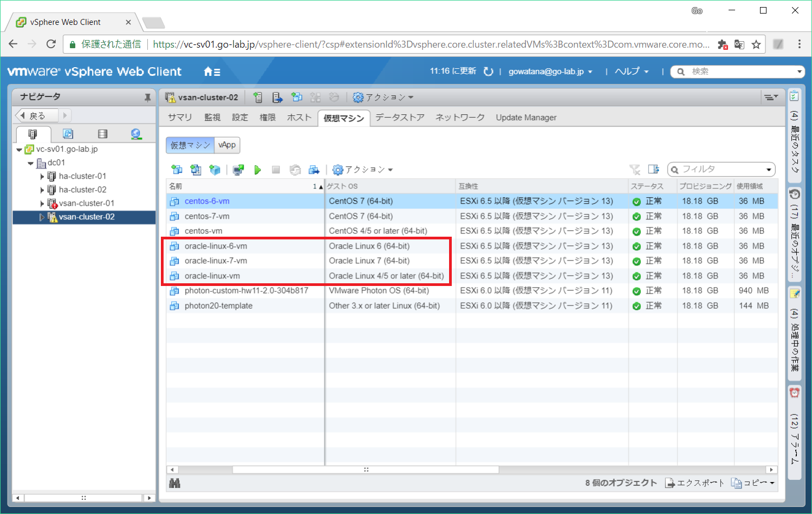Sort by the 名前 column header

click(245, 186)
